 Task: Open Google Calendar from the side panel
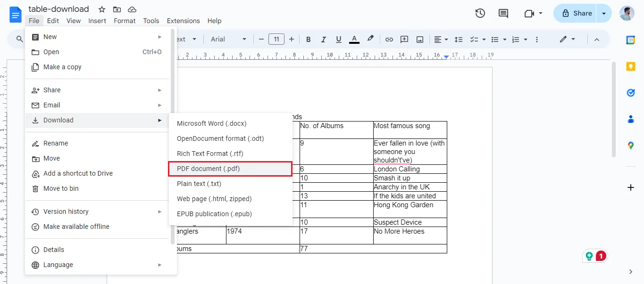coord(630,40)
